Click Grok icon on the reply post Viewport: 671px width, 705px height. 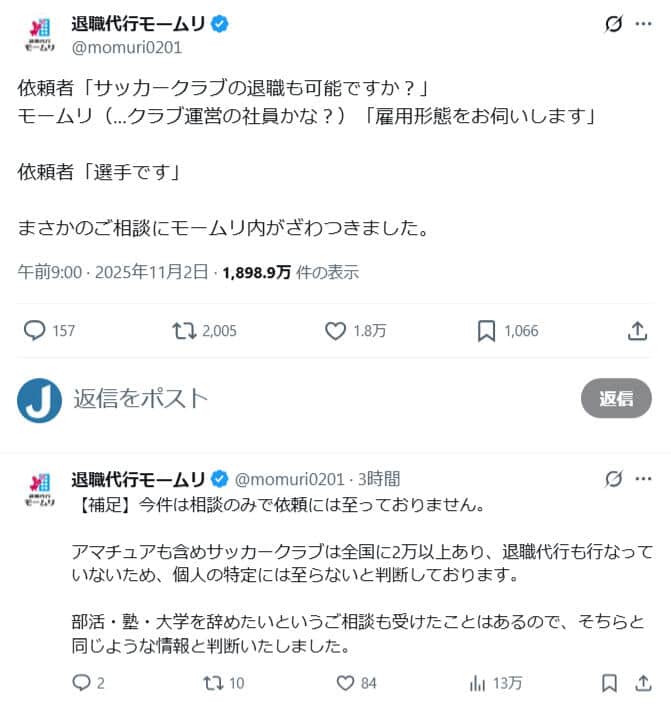613,479
